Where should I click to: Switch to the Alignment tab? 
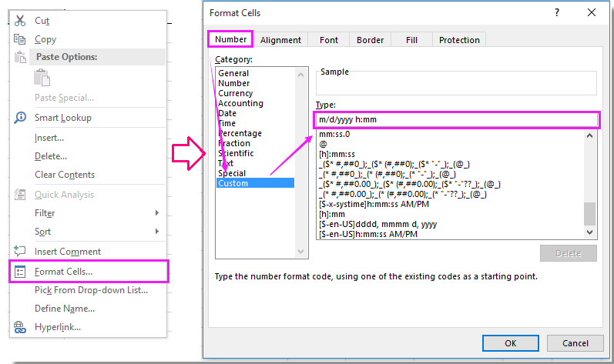tap(280, 40)
